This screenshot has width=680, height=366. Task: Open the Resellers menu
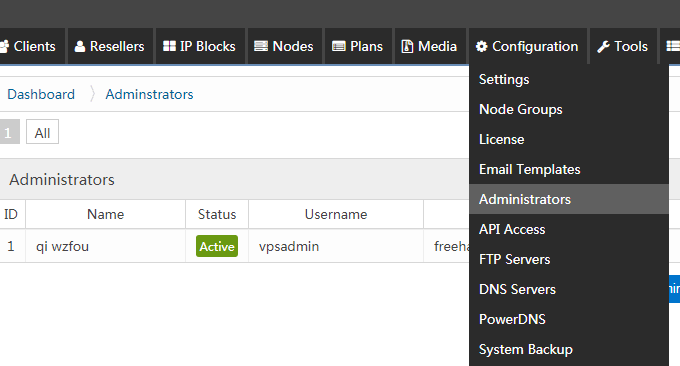point(110,46)
